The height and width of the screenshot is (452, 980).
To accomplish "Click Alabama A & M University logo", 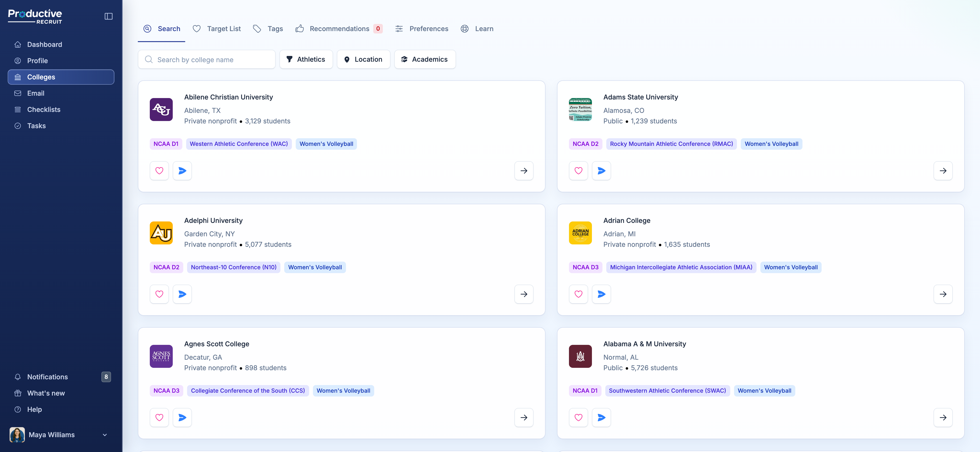I will pos(580,357).
